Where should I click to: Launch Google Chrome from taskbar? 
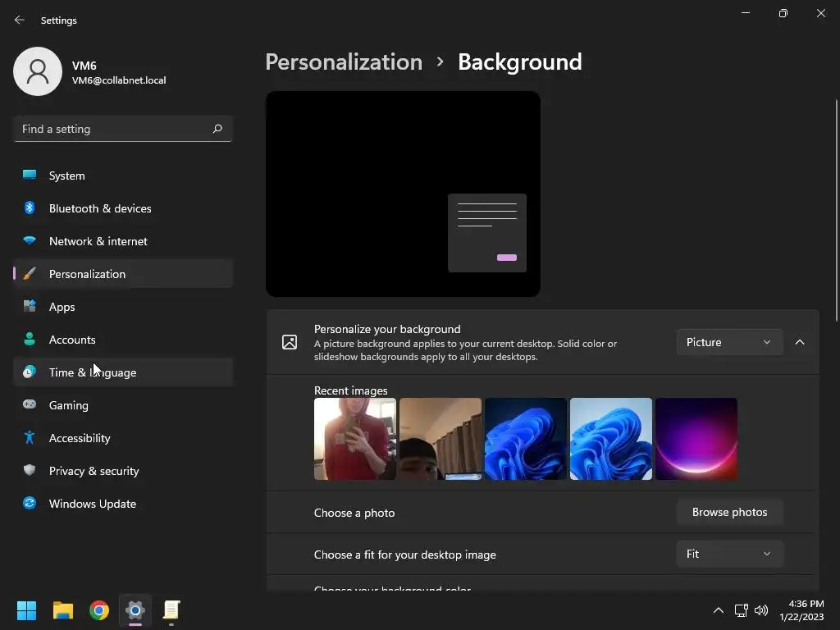pos(99,610)
